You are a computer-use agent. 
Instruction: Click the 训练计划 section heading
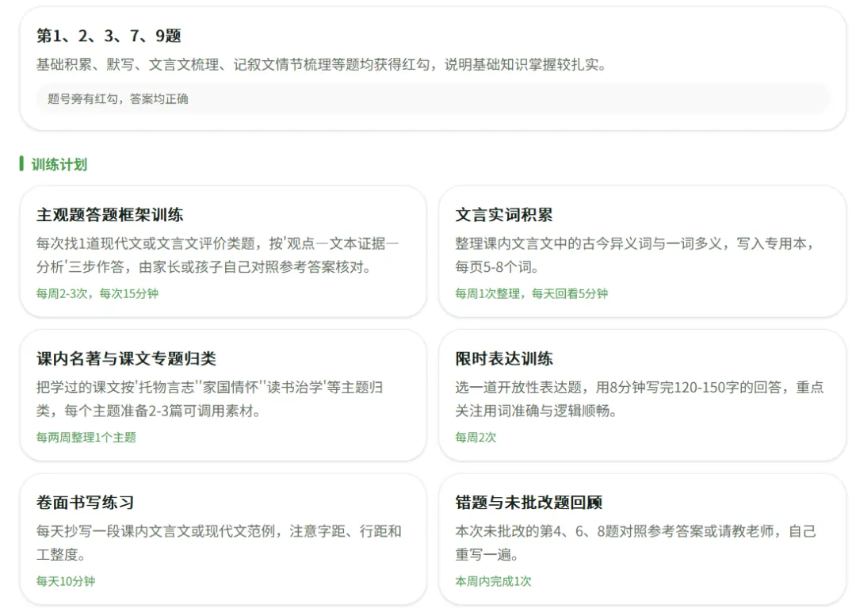(x=59, y=164)
